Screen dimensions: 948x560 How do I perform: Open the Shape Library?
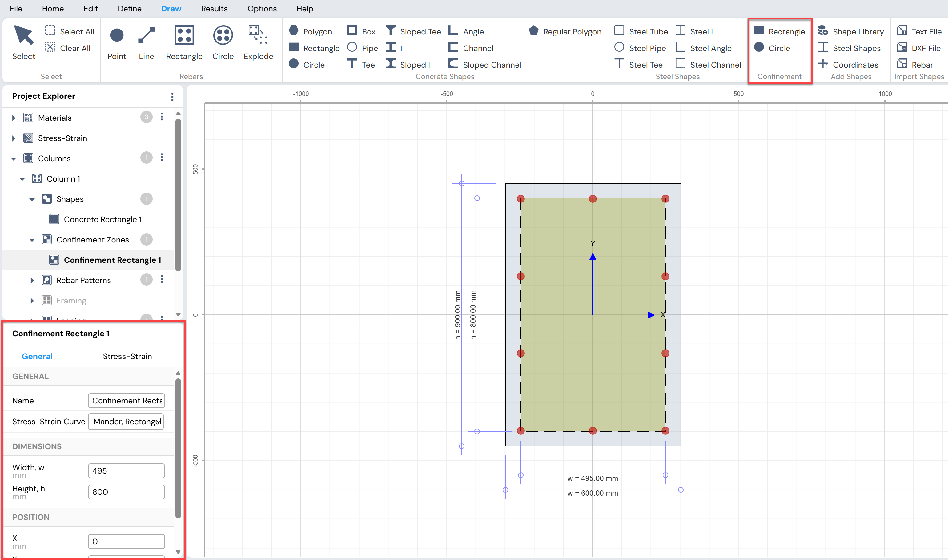pos(851,31)
